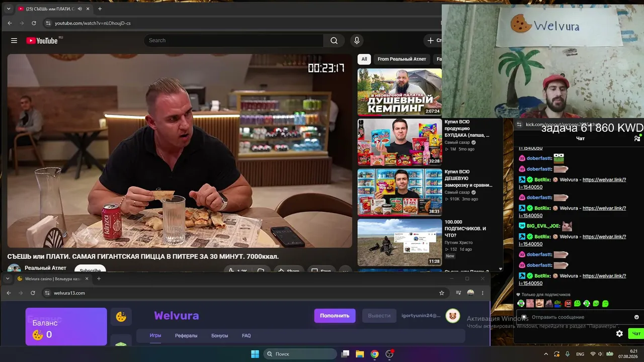The image size is (644, 362).
Task: Open the 'Путник Христо' channel name
Action: [458, 242]
